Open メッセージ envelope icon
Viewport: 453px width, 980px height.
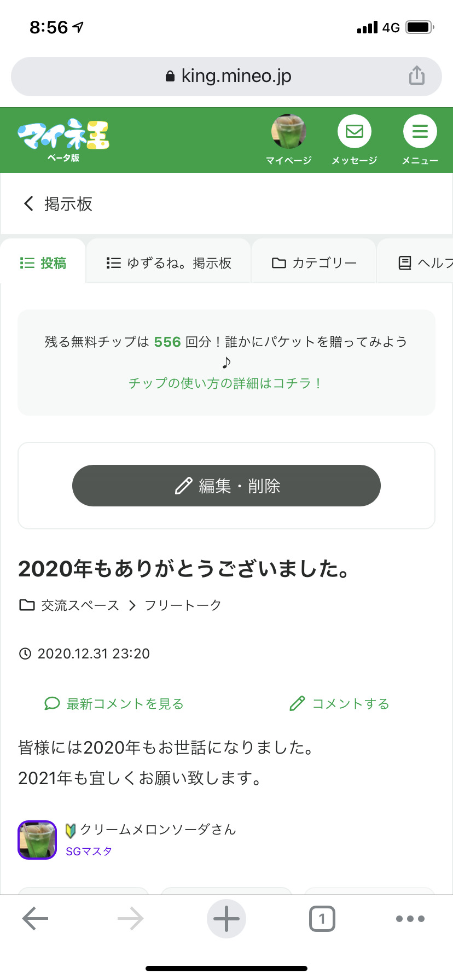click(354, 132)
